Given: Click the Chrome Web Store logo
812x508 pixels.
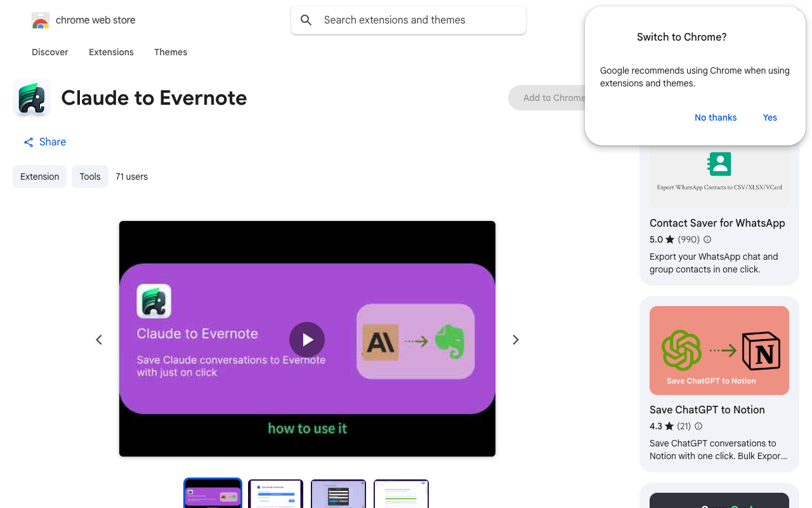Looking at the screenshot, I should coord(41,20).
